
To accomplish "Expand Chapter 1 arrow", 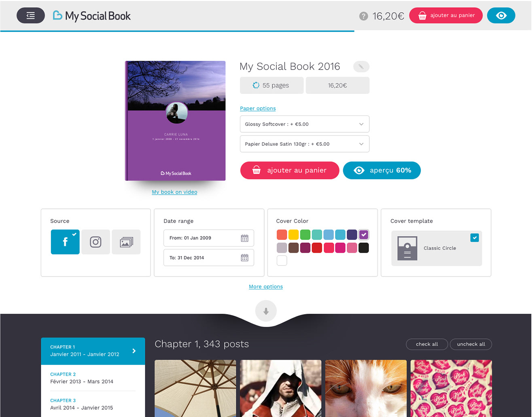I will [134, 351].
